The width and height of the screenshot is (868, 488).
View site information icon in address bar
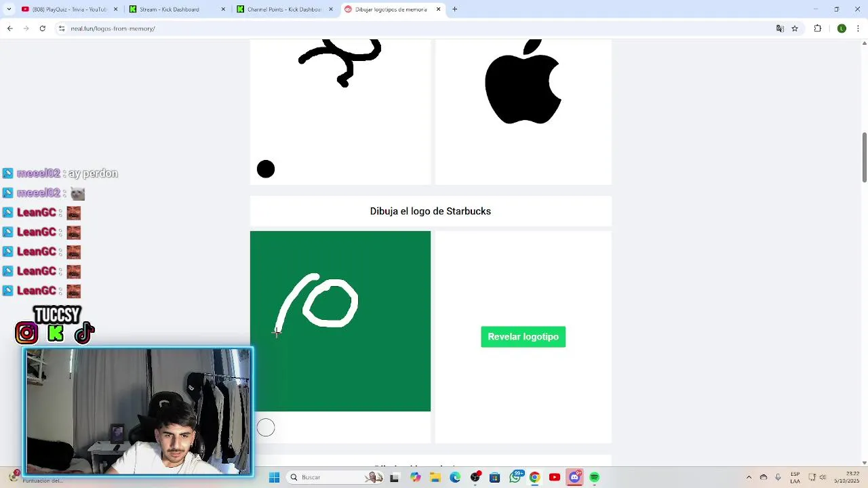(62, 28)
